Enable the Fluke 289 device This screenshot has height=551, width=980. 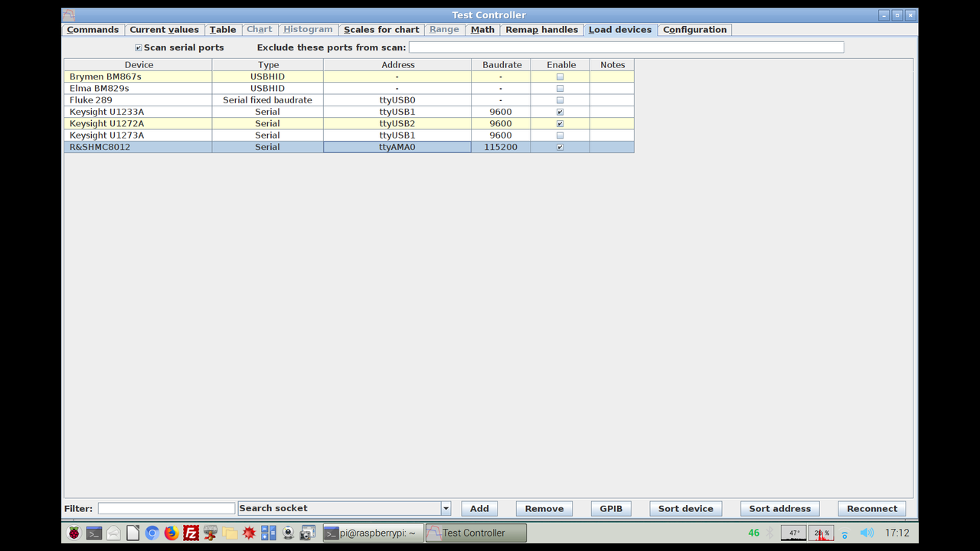tap(560, 100)
